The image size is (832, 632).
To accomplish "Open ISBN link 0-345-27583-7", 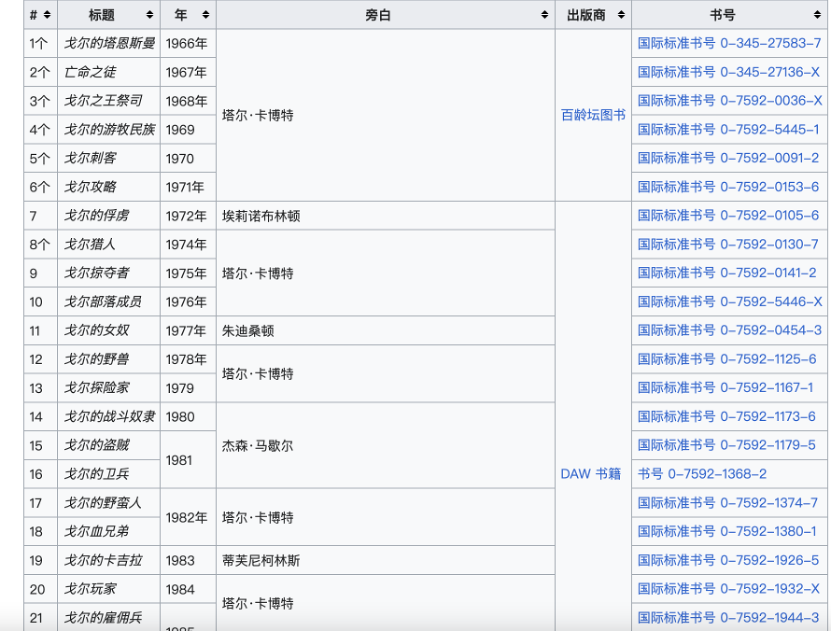I will (x=728, y=43).
